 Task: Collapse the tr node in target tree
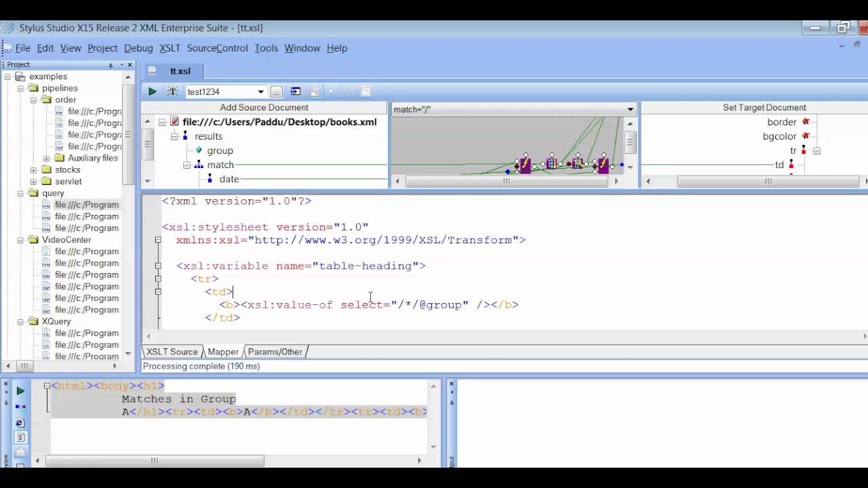pos(816,150)
